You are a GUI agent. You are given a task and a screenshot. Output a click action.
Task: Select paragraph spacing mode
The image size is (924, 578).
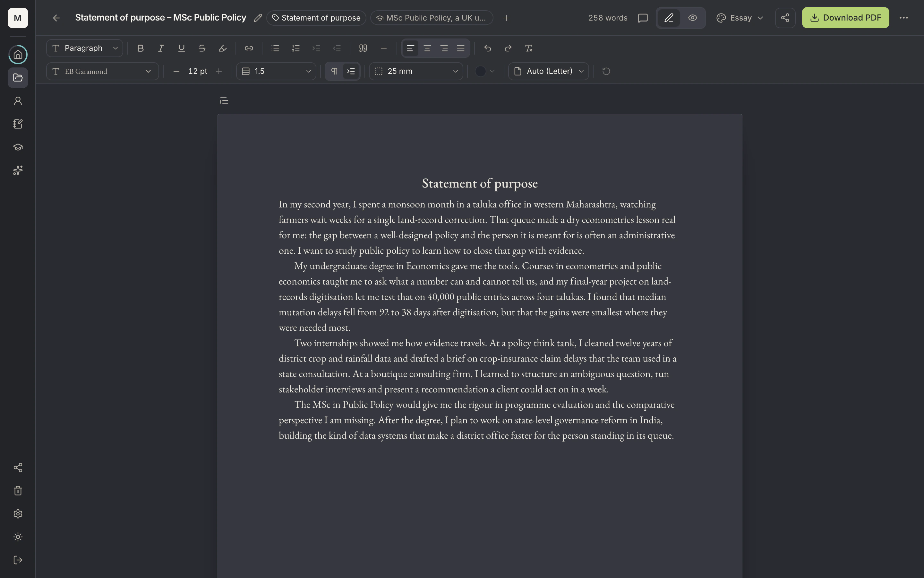click(334, 72)
